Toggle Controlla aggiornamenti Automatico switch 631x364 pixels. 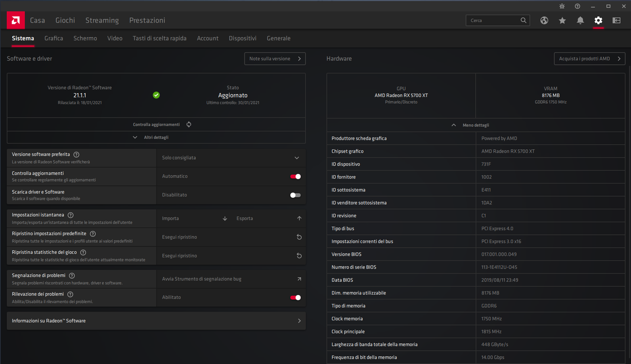pyautogui.click(x=295, y=176)
